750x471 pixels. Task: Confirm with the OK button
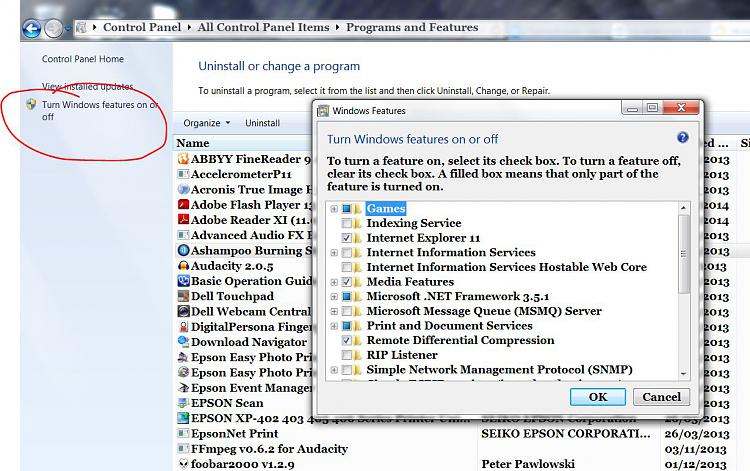[598, 397]
